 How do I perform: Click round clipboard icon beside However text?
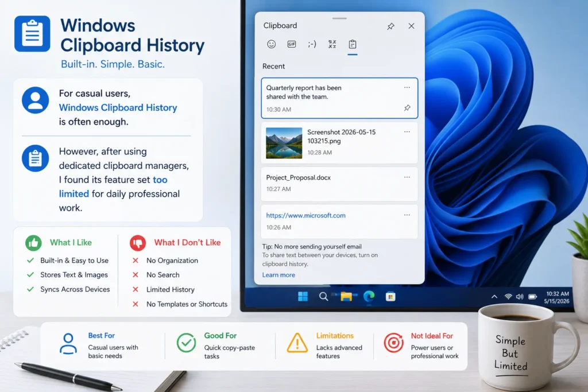pos(35,158)
